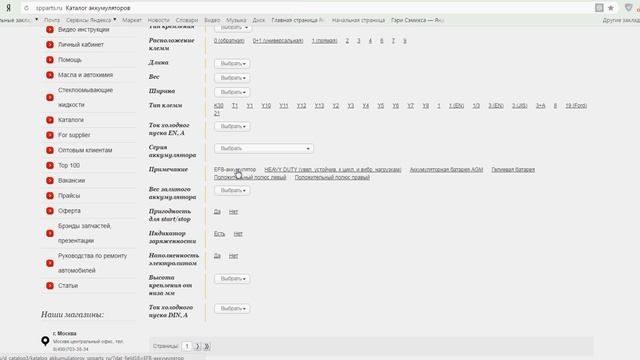Click red arrow icon beside Помощь
The image size is (640, 360).
coord(50,60)
